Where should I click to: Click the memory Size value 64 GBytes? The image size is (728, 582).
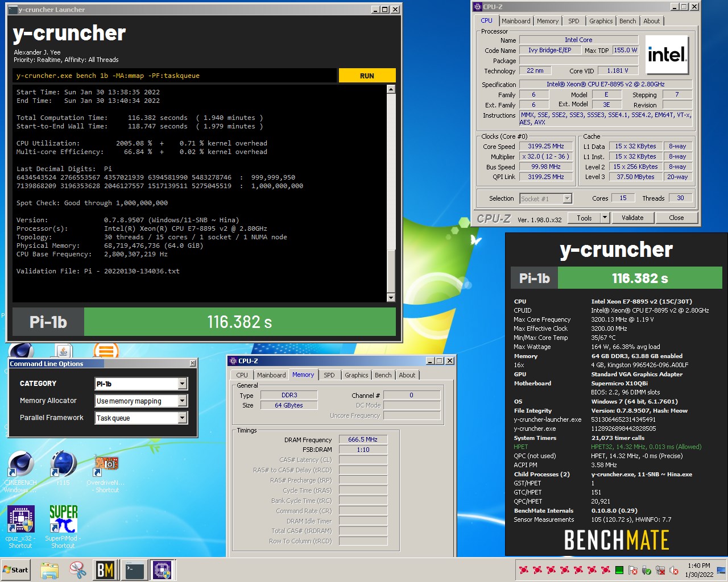pyautogui.click(x=289, y=405)
